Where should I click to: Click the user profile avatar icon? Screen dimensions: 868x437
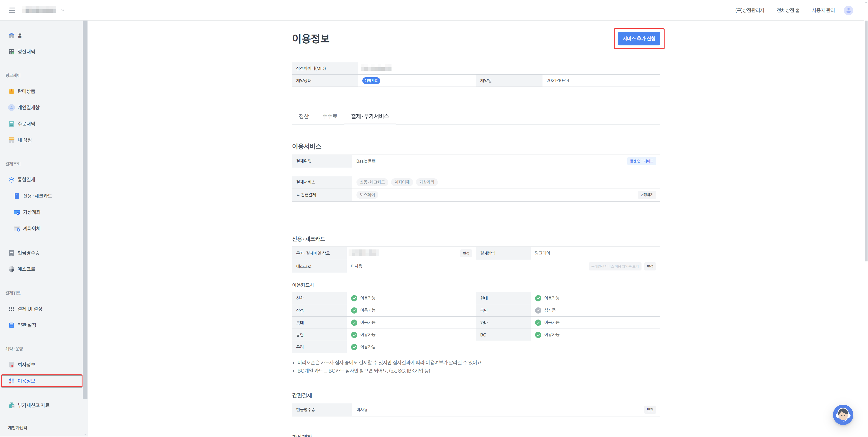[x=848, y=10]
